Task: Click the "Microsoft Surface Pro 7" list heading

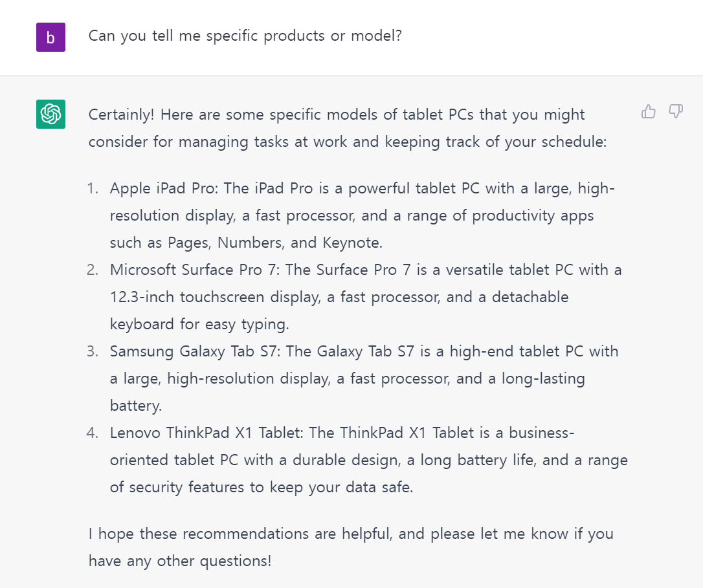Action: coord(193,270)
